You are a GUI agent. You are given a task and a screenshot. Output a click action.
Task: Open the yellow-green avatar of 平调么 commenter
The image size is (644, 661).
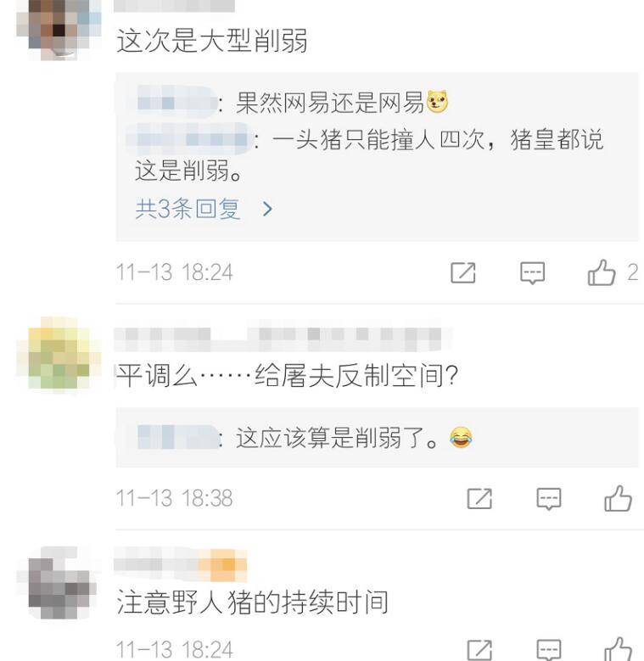[59, 353]
